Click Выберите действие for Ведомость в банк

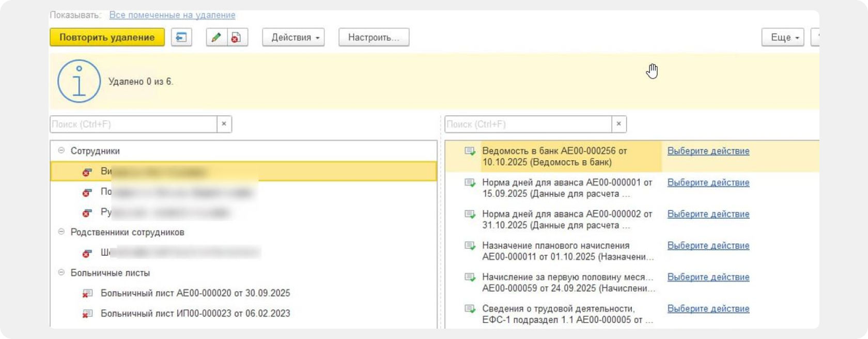[x=708, y=151]
